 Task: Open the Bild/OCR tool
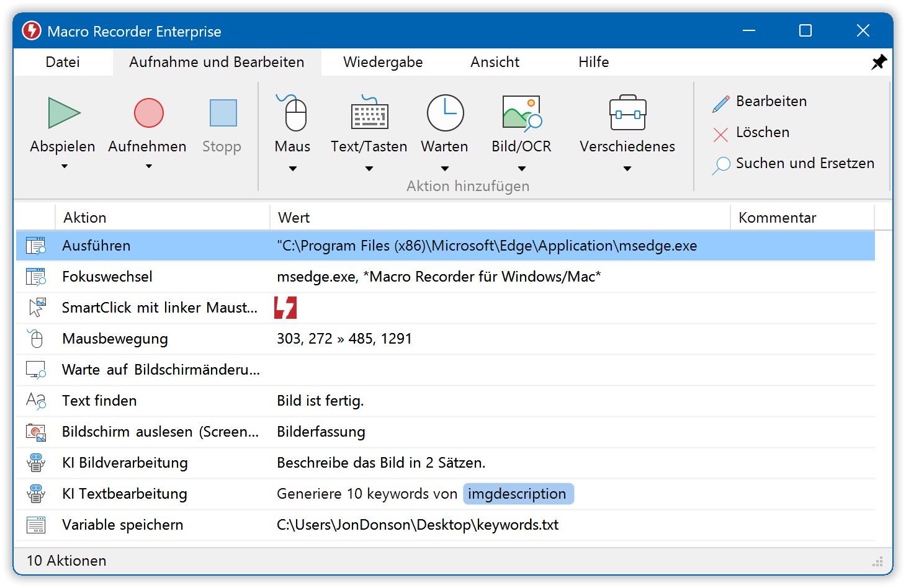(521, 114)
